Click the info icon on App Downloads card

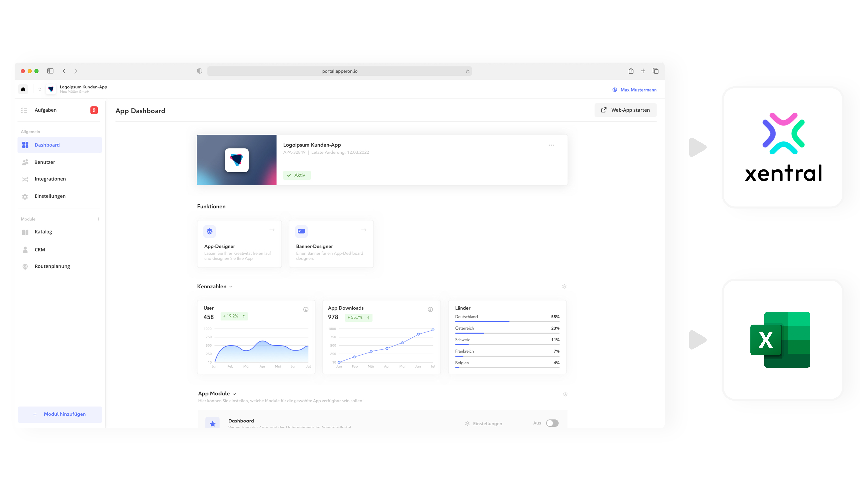(x=430, y=310)
